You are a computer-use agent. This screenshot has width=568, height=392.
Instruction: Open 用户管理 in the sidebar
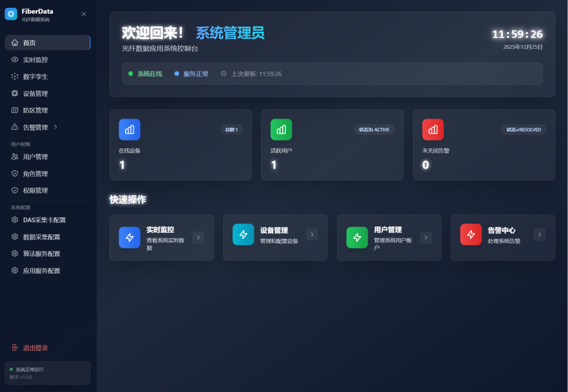(x=35, y=157)
